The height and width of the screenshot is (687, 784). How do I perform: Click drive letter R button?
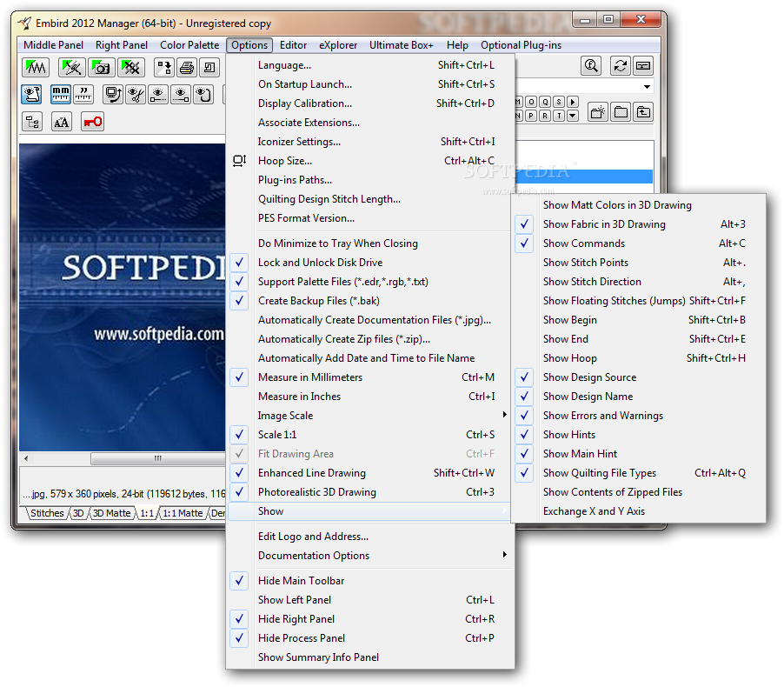546,116
